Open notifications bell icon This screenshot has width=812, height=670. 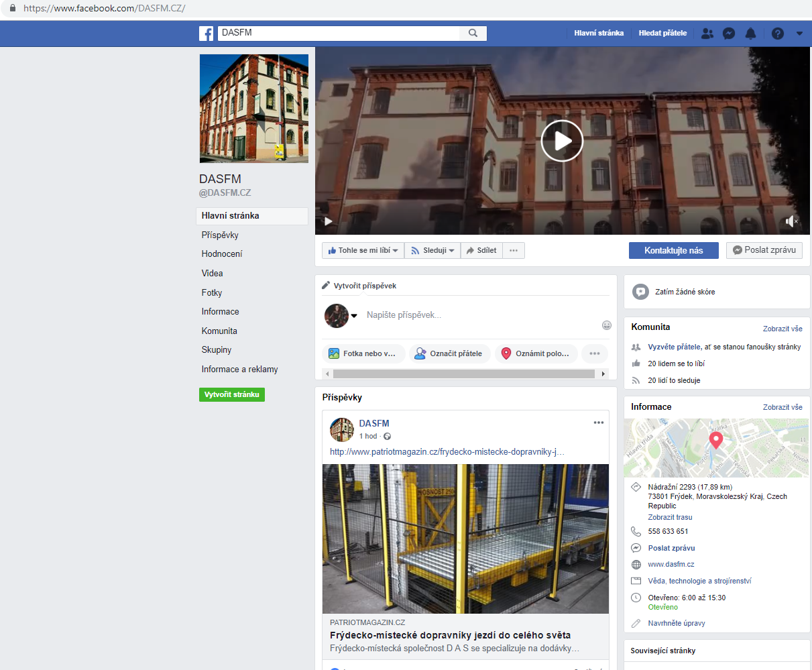point(750,34)
